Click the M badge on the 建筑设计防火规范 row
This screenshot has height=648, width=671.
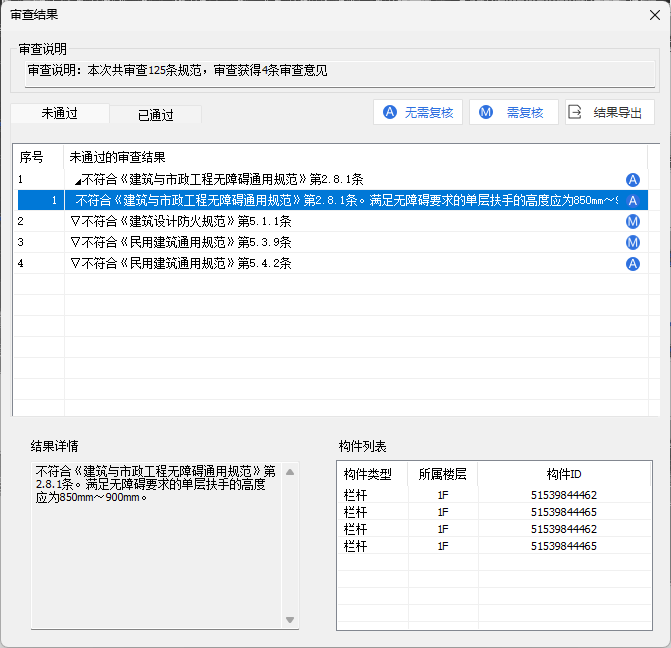(x=632, y=222)
